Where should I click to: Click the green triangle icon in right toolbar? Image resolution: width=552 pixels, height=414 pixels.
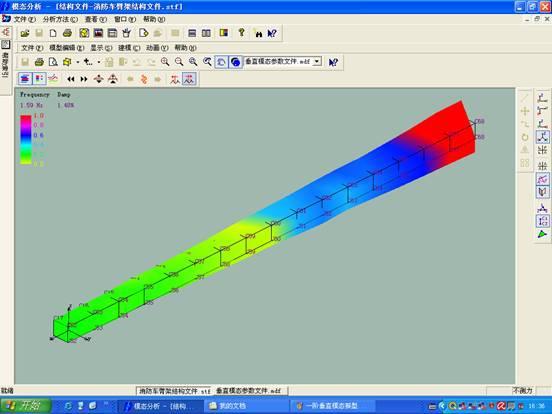pos(542,234)
